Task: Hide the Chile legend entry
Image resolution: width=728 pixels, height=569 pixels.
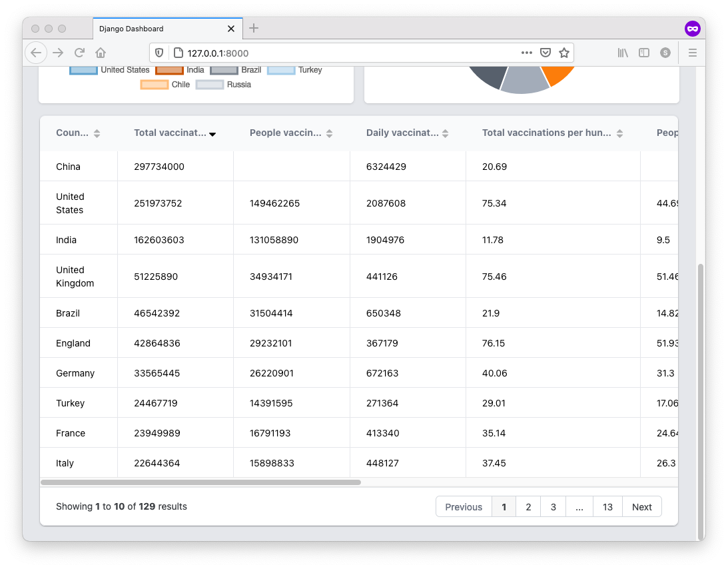Action: (x=165, y=85)
